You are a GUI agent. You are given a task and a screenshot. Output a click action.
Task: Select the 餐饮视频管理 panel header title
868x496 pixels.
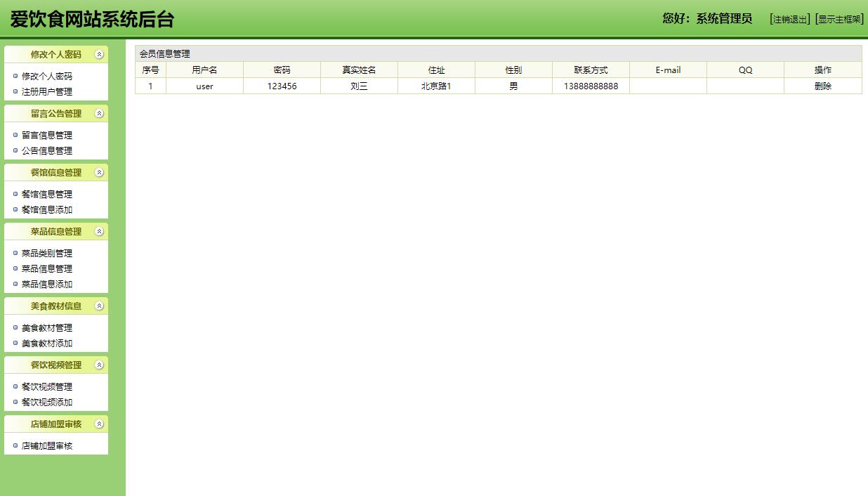click(x=56, y=365)
